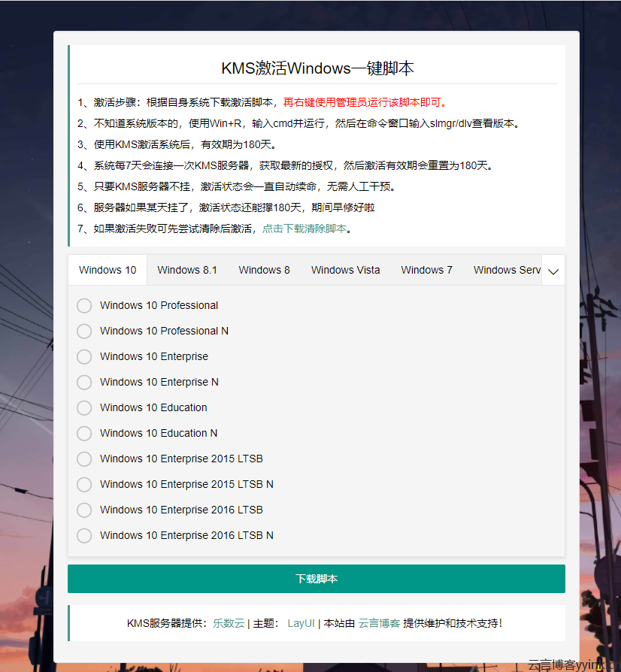The image size is (621, 672).
Task: Select Windows 10 Education edition
Action: click(x=84, y=407)
